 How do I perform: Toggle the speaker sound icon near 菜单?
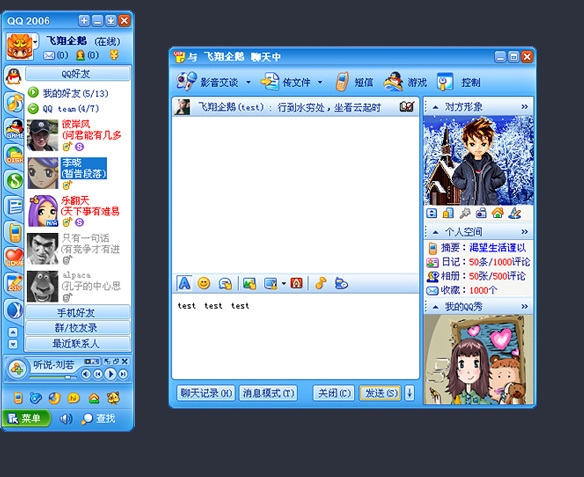[x=66, y=419]
